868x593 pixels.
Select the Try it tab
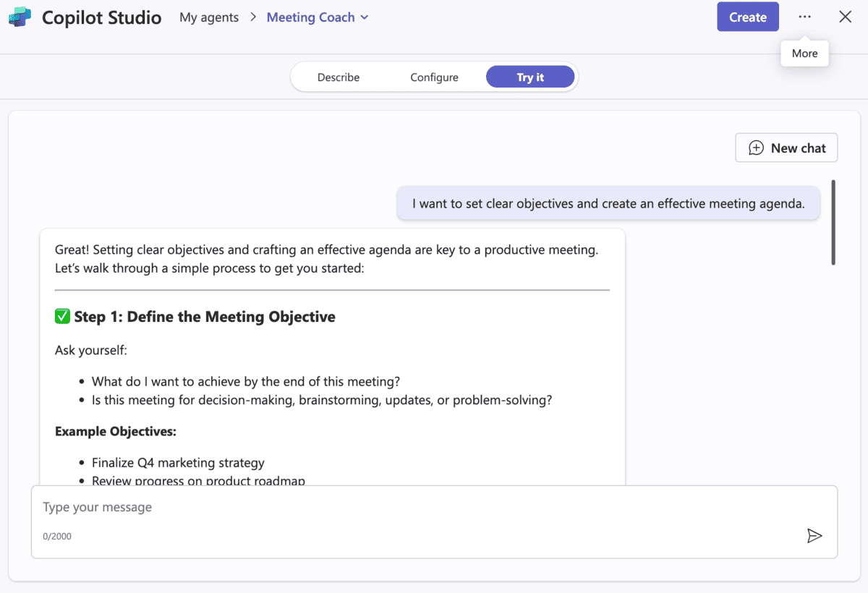(x=530, y=77)
